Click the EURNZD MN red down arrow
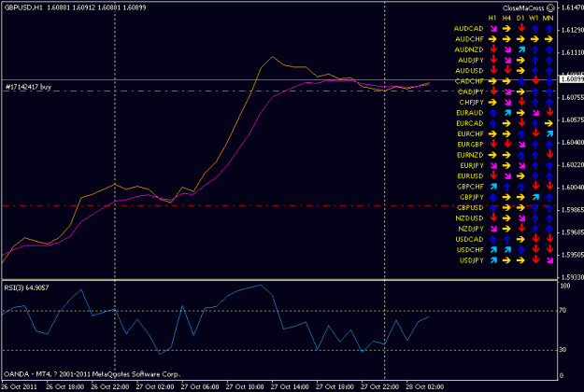 pos(549,154)
